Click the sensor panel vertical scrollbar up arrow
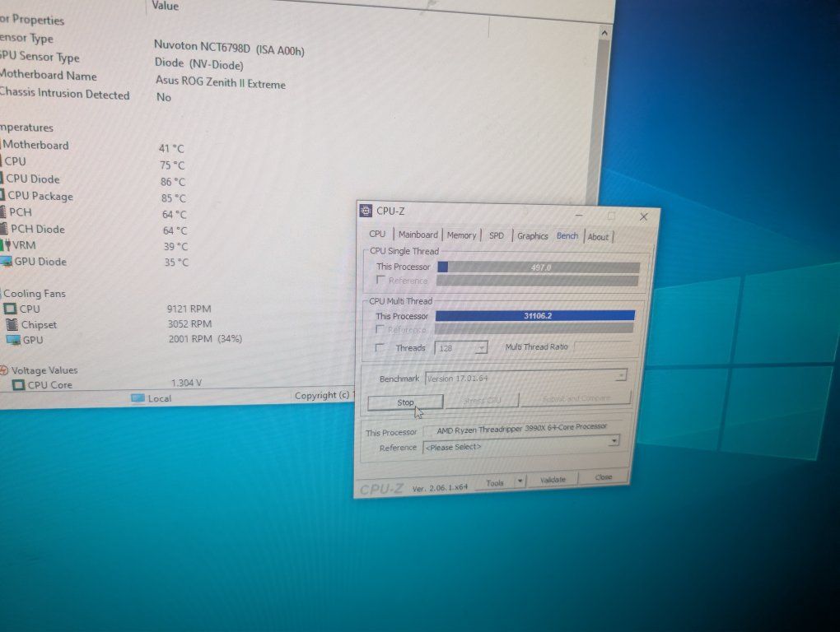This screenshot has width=840, height=632. [604, 33]
